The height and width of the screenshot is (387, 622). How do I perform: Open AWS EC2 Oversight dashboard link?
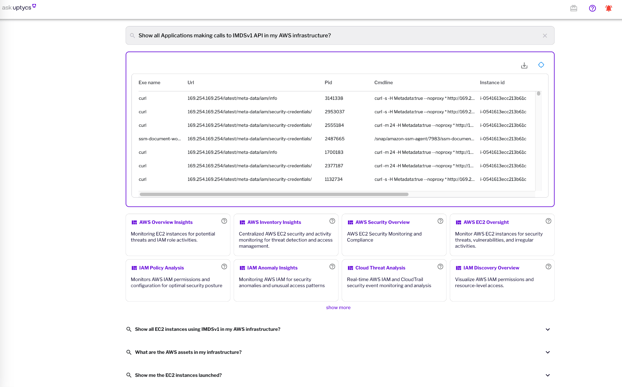pyautogui.click(x=486, y=222)
